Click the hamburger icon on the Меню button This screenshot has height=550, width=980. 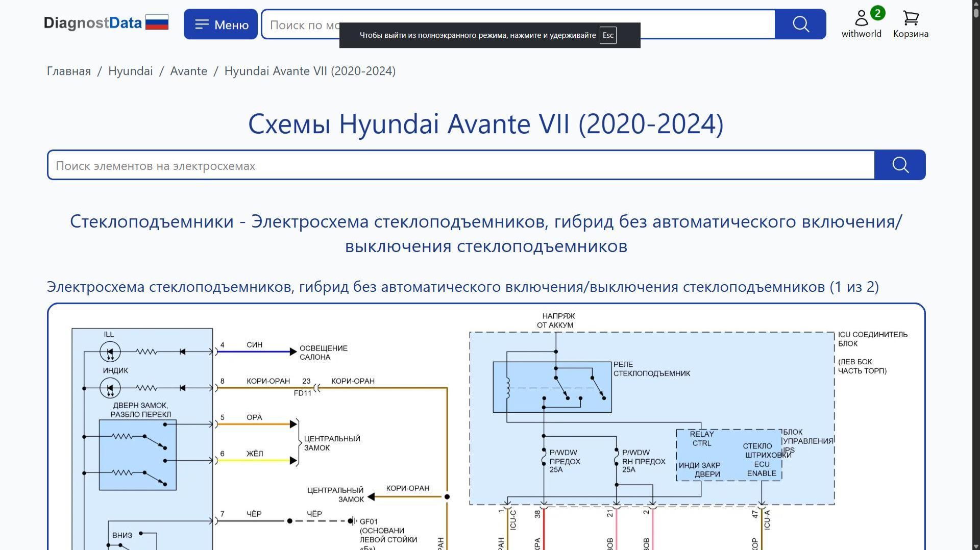203,23
